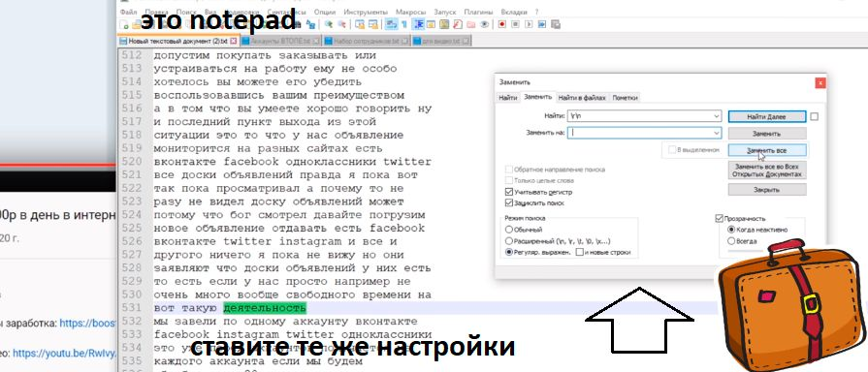The width and height of the screenshot is (868, 372).
Task: Toggle the indent guide toolbar icon
Action: (x=418, y=24)
